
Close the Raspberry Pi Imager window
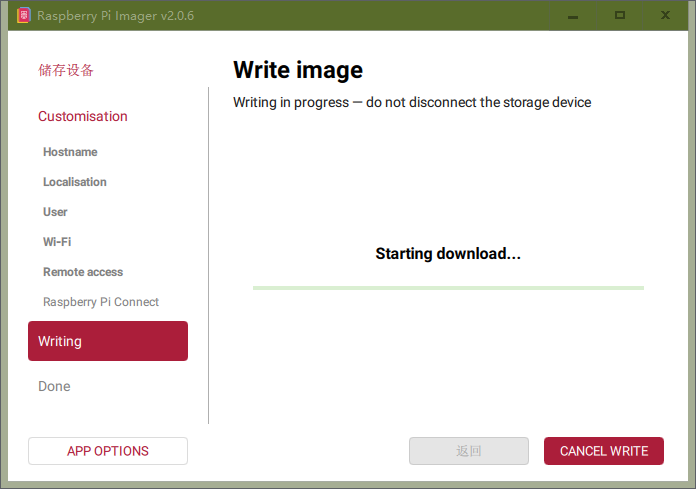pyautogui.click(x=666, y=16)
